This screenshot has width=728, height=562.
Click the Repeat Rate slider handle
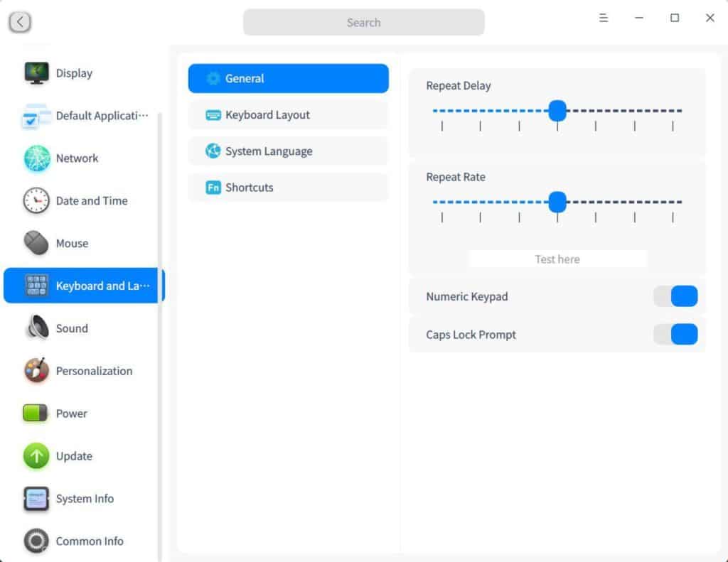click(557, 202)
